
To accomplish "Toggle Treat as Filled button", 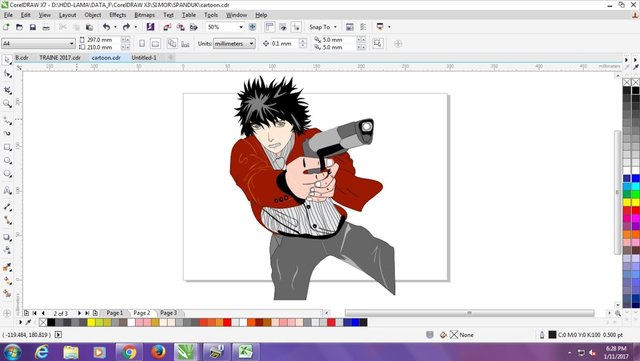I will click(x=378, y=44).
